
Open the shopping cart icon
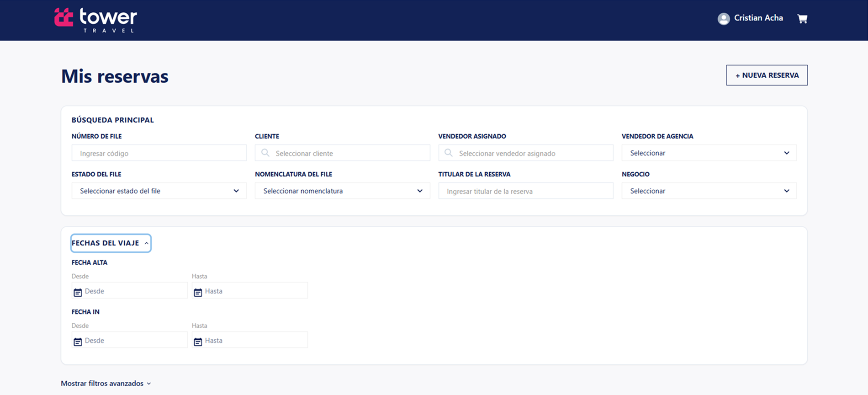click(802, 19)
